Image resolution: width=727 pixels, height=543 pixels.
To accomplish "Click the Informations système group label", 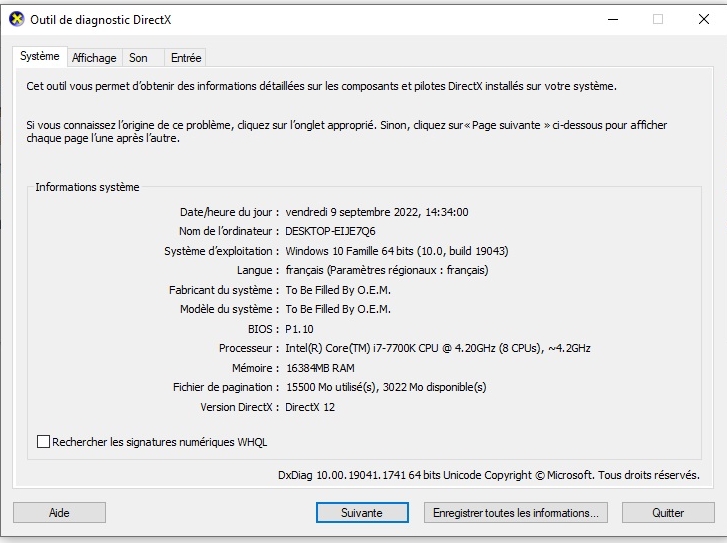I will [x=87, y=187].
